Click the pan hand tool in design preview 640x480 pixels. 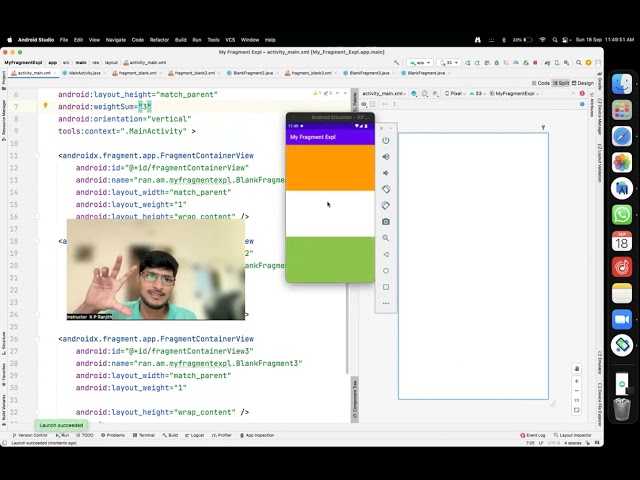[576, 369]
